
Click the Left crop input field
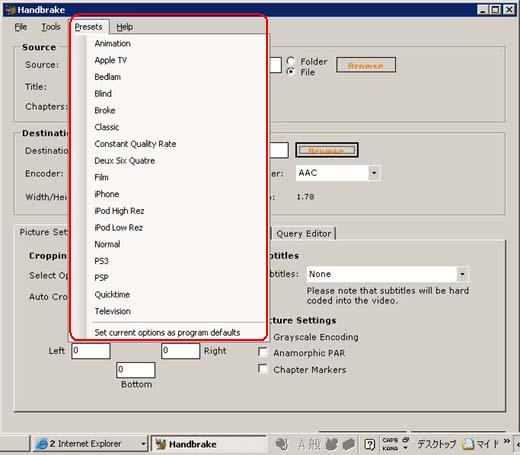click(x=91, y=351)
